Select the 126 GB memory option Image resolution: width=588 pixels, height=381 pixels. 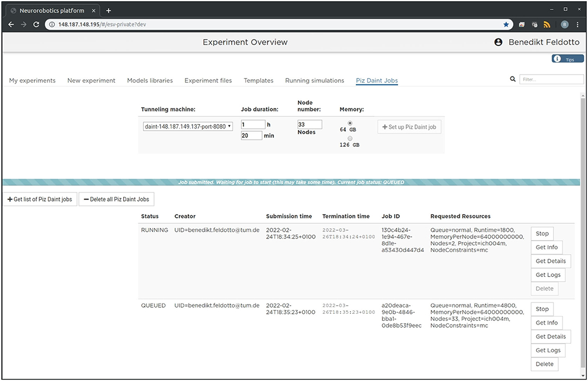point(350,138)
